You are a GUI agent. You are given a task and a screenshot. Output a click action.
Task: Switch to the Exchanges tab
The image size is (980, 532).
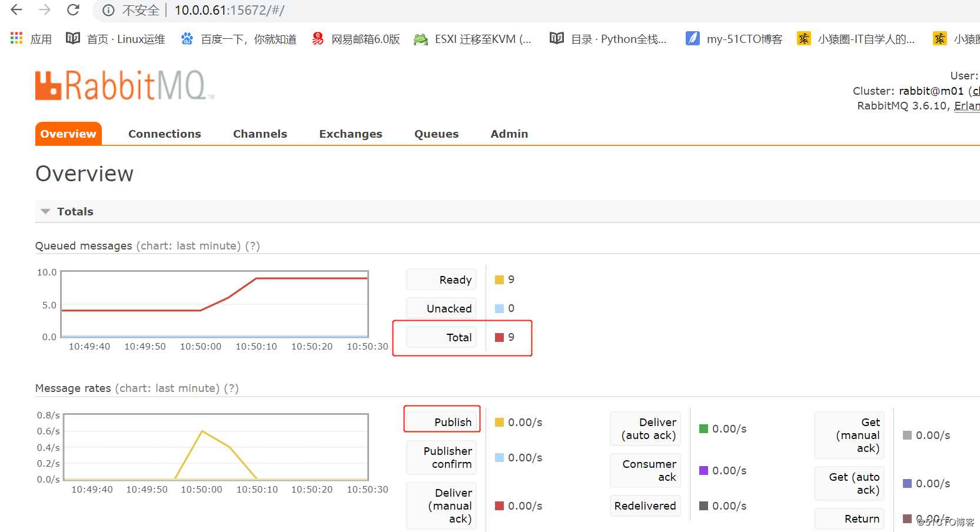pos(351,134)
